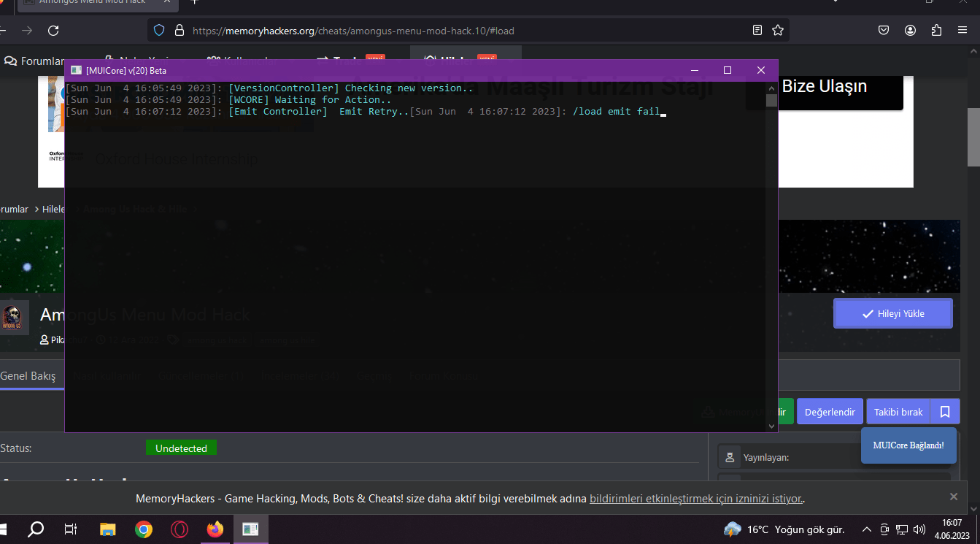Open the Pocket save icon
The height and width of the screenshot is (544, 980).
point(884,31)
